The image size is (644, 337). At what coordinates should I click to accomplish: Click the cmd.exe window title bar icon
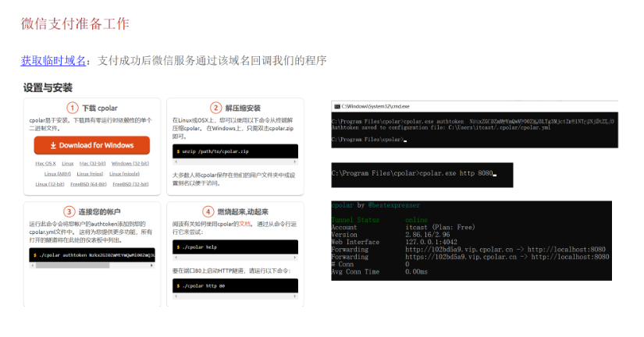click(x=337, y=106)
